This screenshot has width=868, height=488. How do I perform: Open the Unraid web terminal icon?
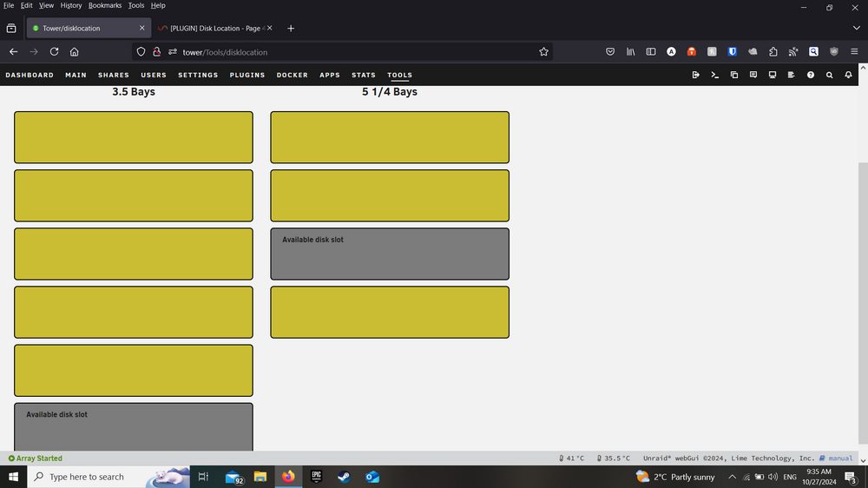[x=714, y=75]
